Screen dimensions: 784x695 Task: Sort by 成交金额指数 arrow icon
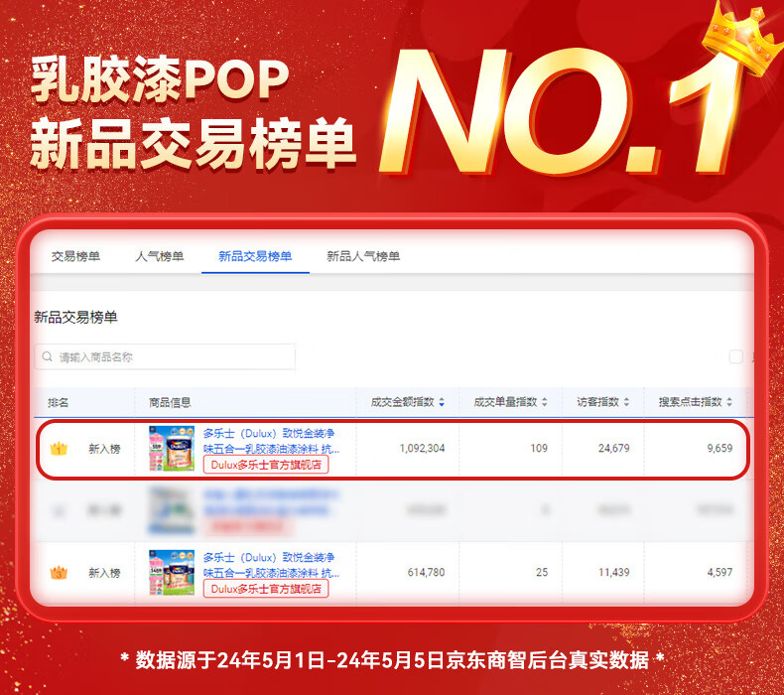442,402
